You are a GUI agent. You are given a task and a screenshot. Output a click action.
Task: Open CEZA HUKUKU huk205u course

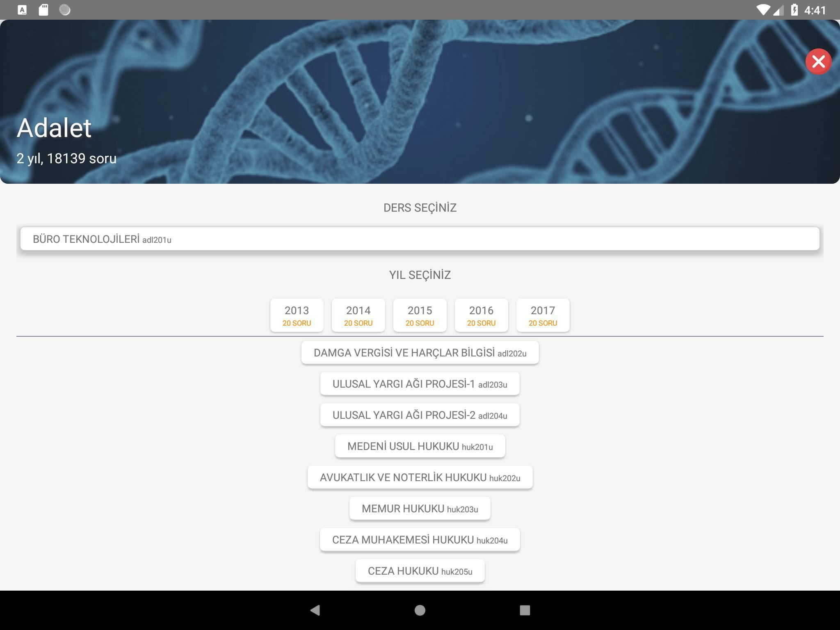point(420,571)
